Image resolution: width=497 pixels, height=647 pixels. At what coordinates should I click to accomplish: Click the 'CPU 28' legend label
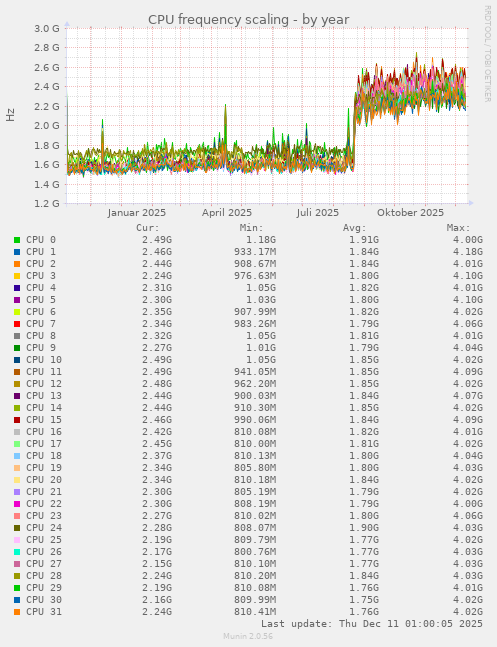coord(44,575)
